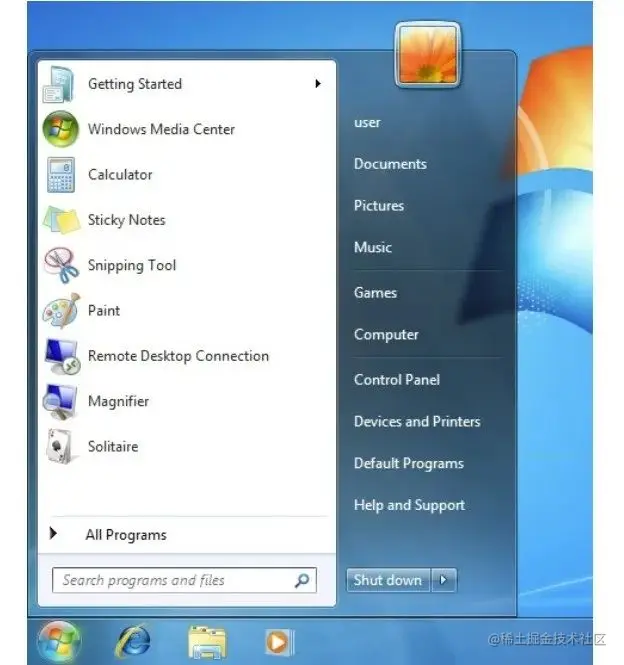Click the Remote Desktop Connection text label
624x665 pixels.
178,356
